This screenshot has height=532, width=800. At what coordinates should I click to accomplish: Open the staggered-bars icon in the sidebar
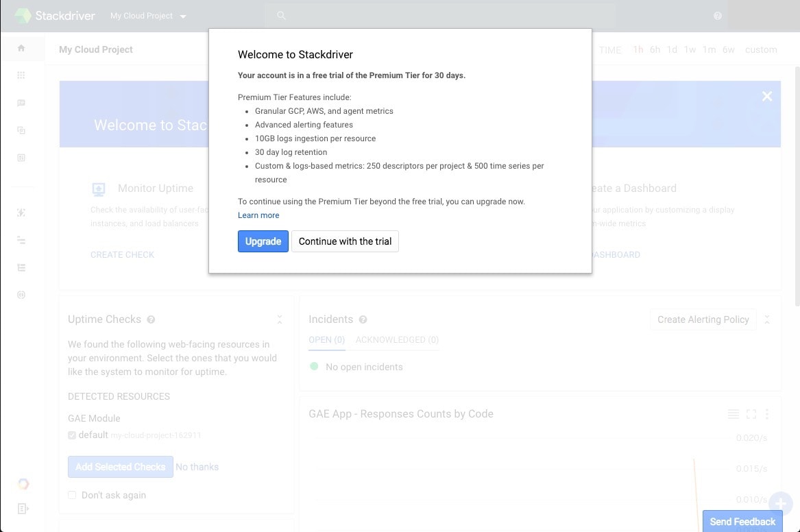coord(21,240)
